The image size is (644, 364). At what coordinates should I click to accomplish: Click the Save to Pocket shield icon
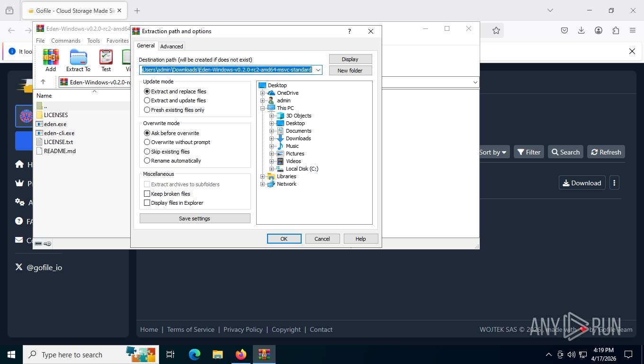564,30
